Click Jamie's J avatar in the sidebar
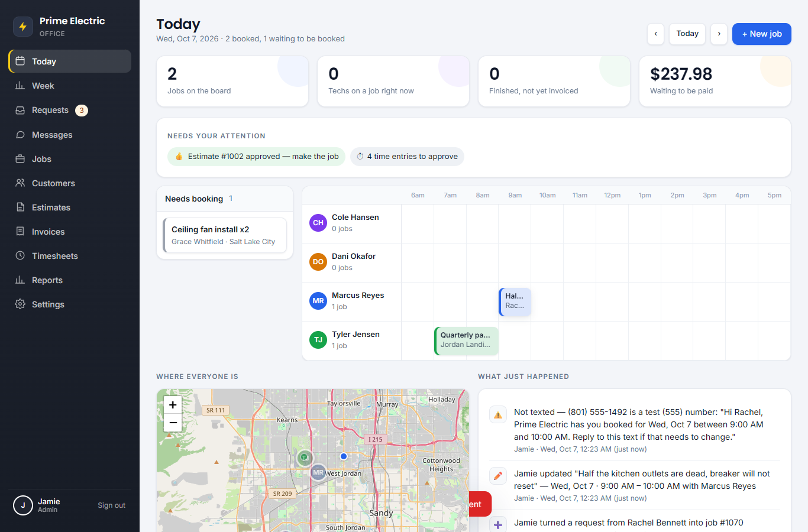 coord(23,505)
